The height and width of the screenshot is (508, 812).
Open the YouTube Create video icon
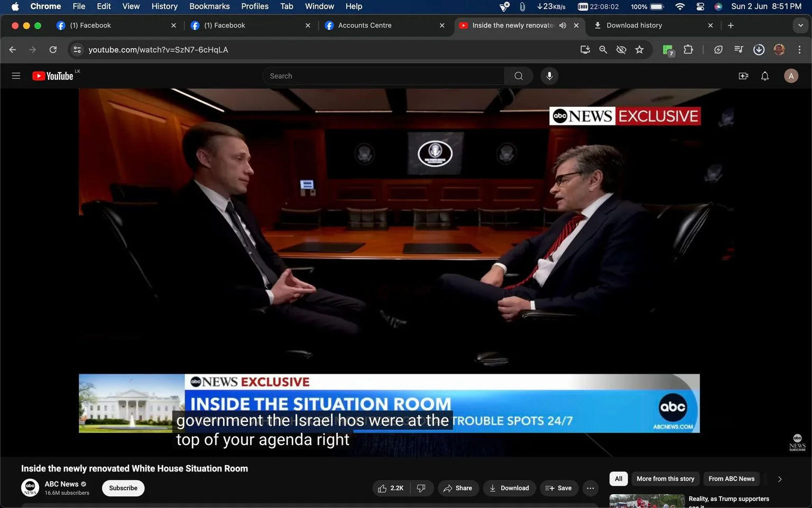(x=743, y=76)
